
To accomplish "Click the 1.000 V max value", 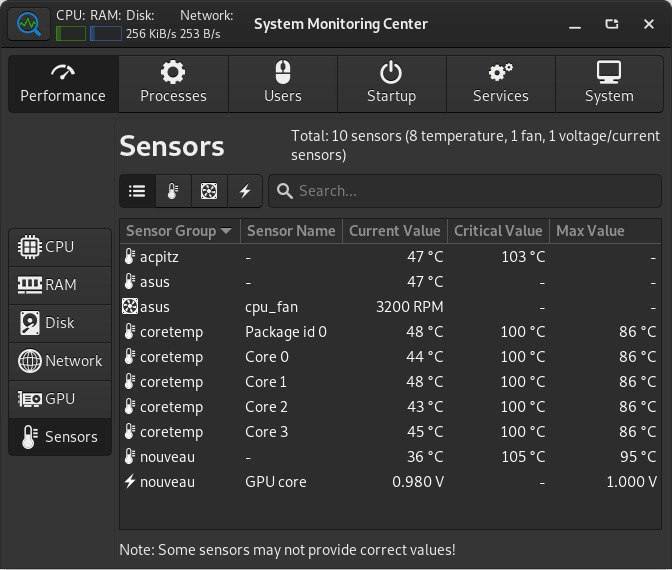I will point(632,482).
